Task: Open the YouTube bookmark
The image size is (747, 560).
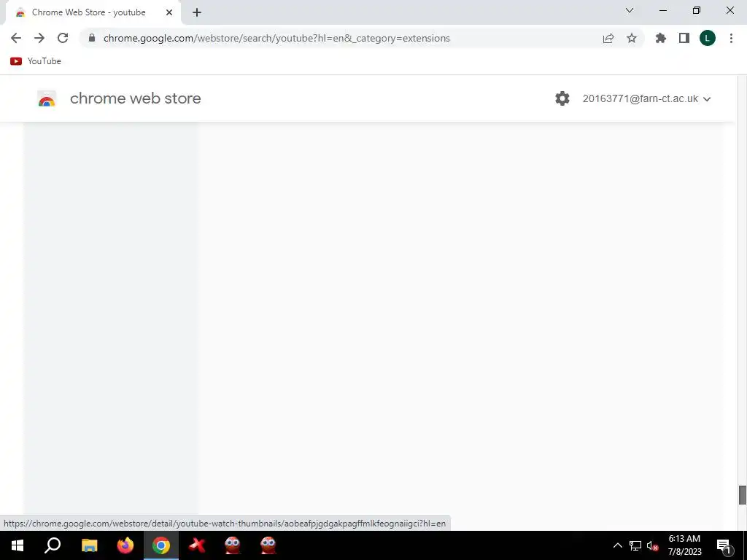Action: click(x=36, y=61)
